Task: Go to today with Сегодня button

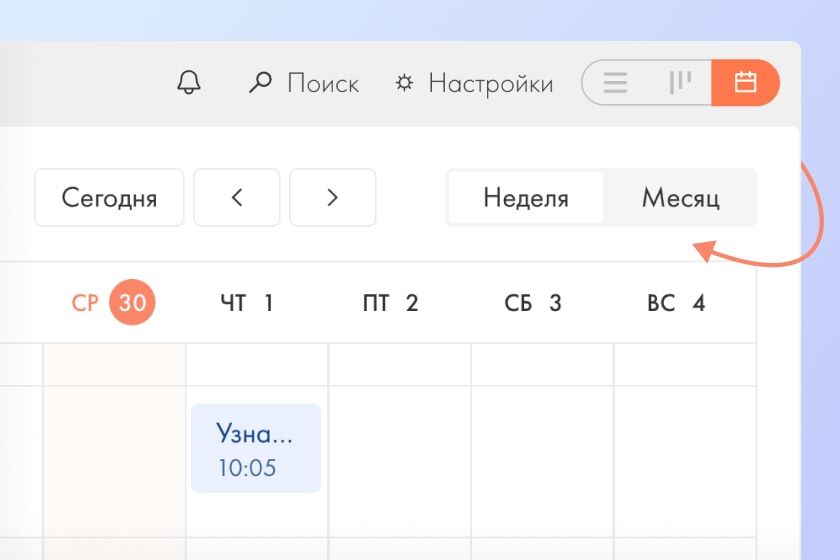Action: [109, 197]
